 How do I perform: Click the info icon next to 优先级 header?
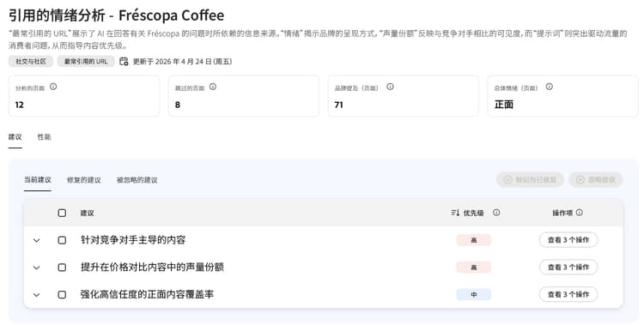point(496,213)
